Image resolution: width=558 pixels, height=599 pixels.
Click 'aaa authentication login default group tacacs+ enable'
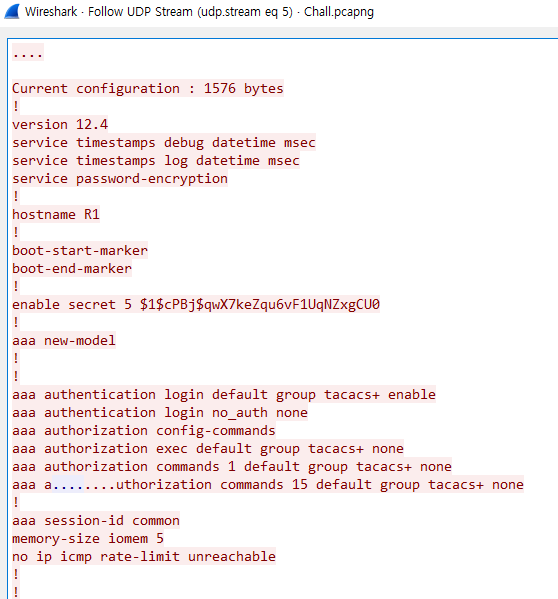click(x=224, y=395)
